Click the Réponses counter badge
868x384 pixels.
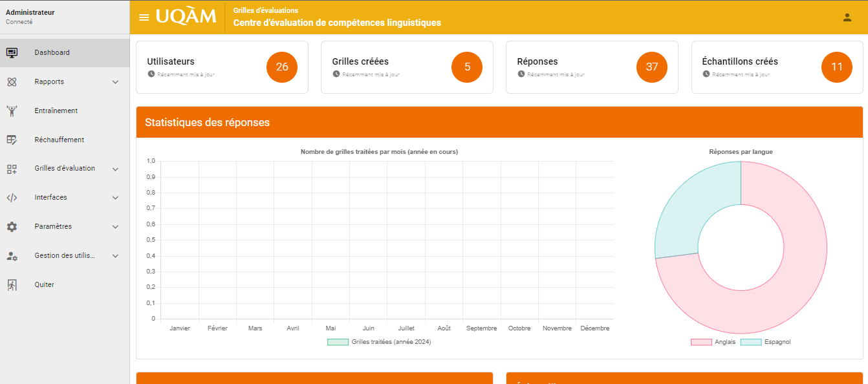651,67
